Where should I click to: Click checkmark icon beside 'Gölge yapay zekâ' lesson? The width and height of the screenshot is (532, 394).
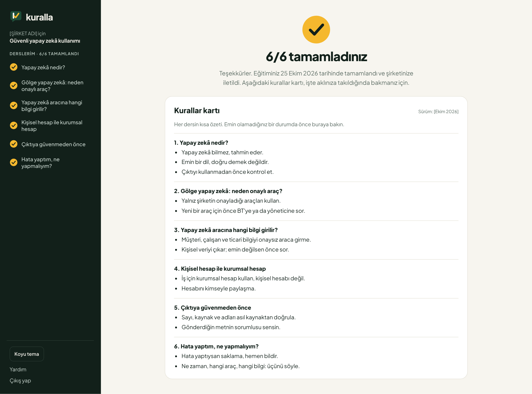pyautogui.click(x=14, y=86)
